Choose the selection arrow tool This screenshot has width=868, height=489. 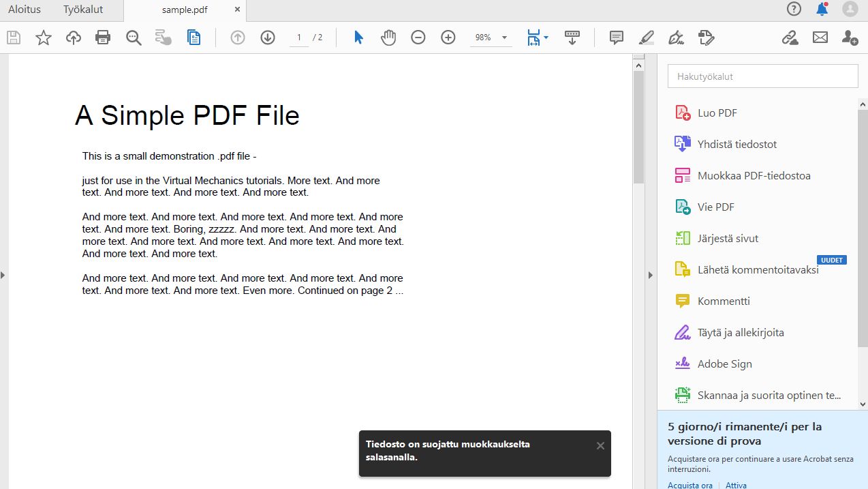pos(358,38)
